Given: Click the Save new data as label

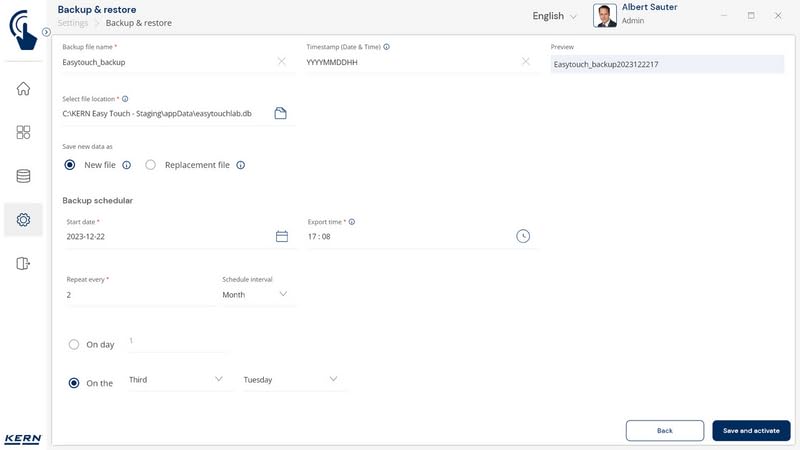Looking at the screenshot, I should coord(87,146).
